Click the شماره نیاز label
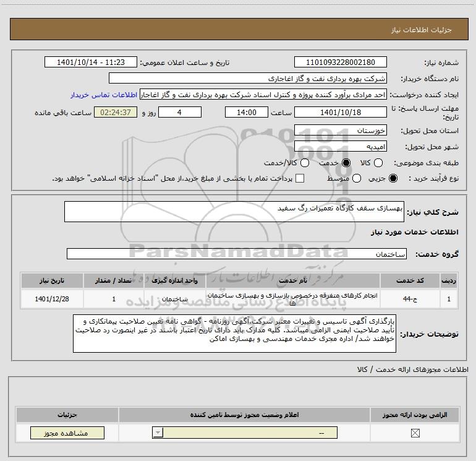Screen dimensions: 476x461 click(x=441, y=62)
